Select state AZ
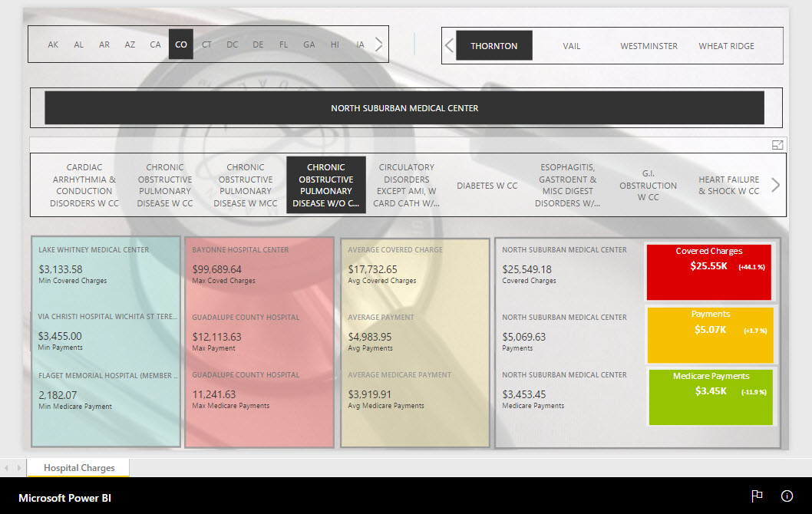The image size is (812, 514). tap(130, 44)
